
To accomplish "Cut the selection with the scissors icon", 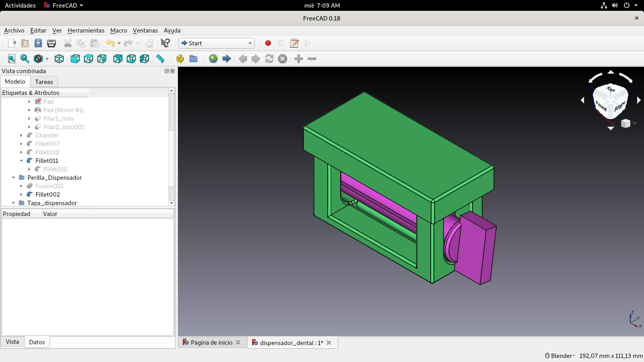I will click(68, 43).
